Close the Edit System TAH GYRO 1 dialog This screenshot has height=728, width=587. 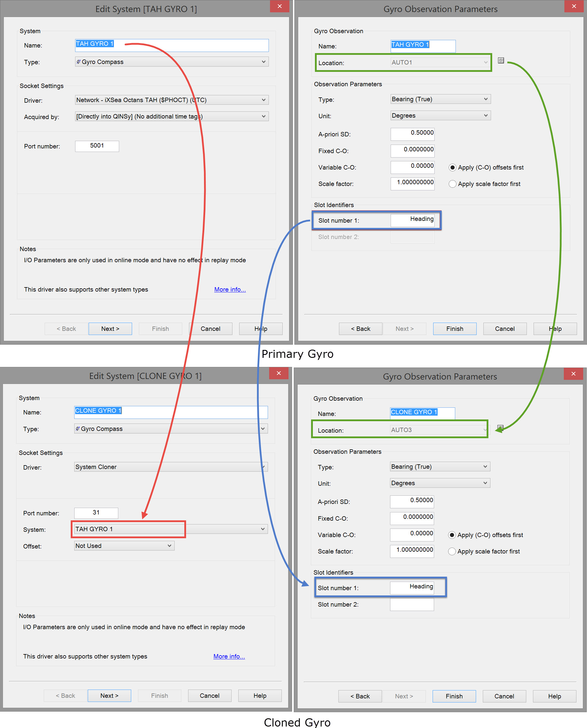pyautogui.click(x=279, y=6)
